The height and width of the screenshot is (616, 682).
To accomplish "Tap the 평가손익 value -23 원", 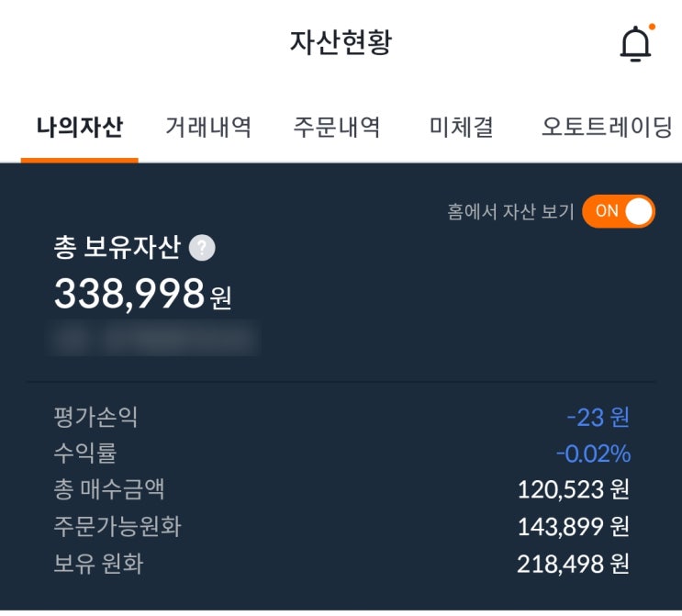I will 598,417.
